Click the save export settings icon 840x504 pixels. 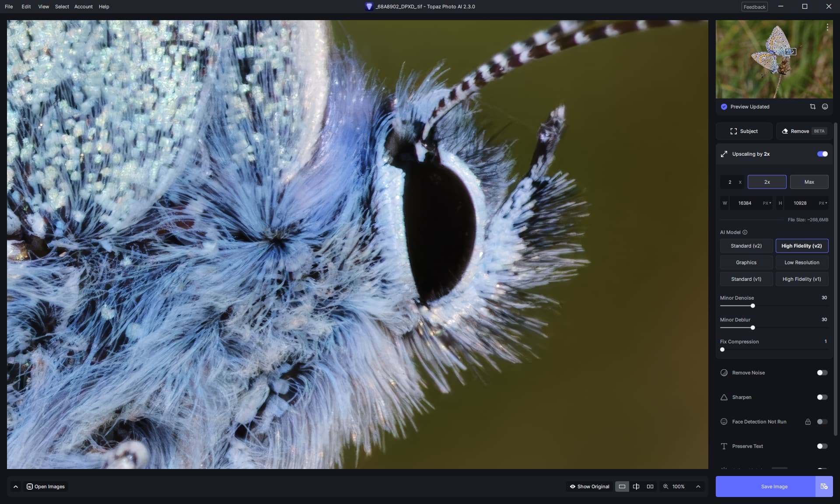coord(824,486)
